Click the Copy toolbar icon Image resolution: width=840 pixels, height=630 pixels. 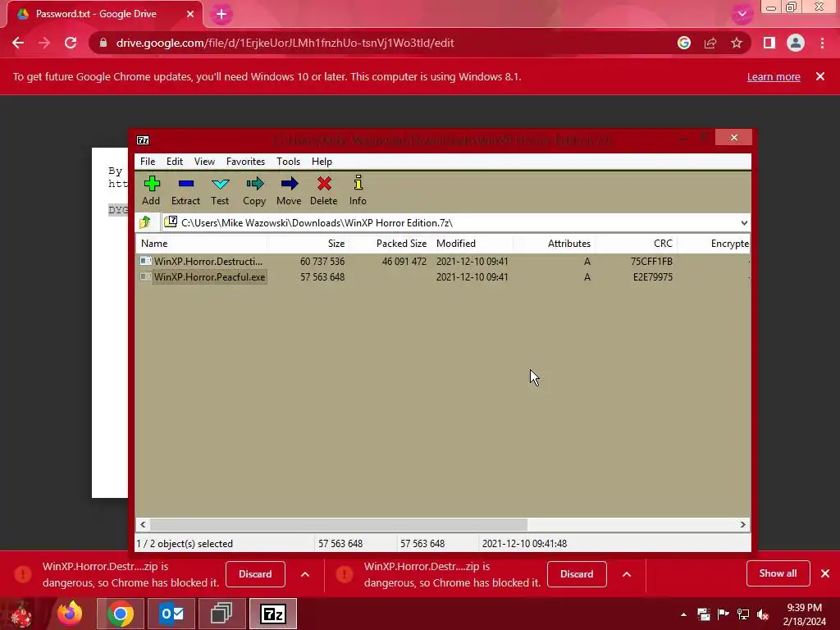pyautogui.click(x=254, y=190)
